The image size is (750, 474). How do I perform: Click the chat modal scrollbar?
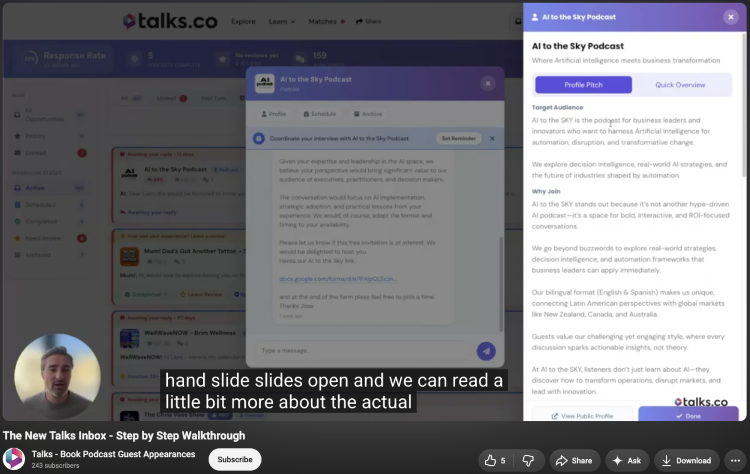click(501, 284)
